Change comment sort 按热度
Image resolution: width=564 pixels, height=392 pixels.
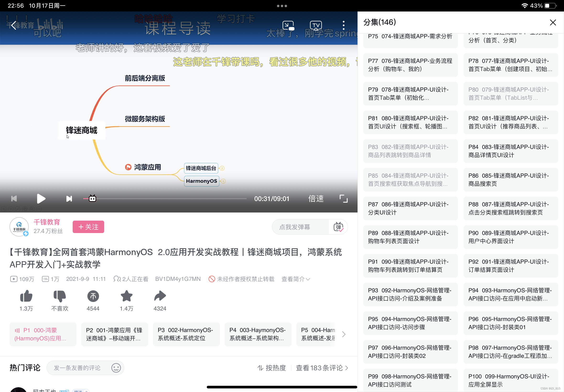(x=271, y=368)
